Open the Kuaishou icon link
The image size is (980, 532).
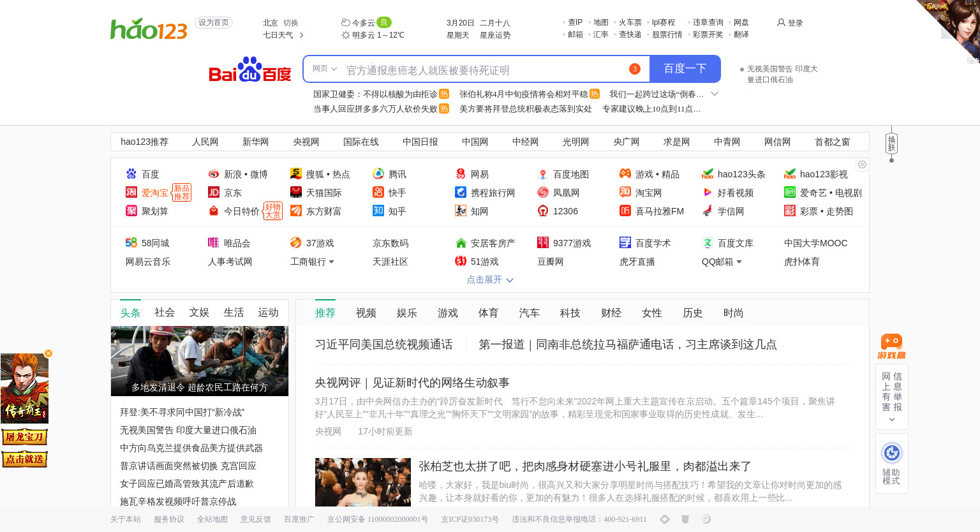[x=378, y=192]
